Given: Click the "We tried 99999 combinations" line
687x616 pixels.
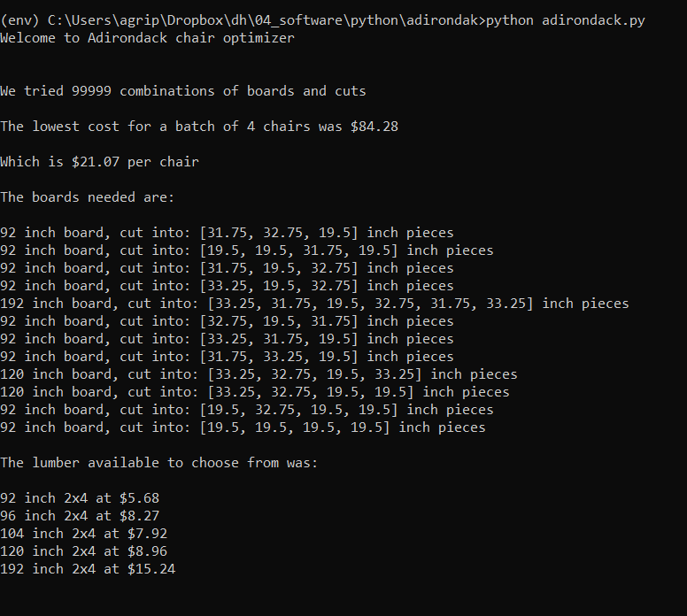Looking at the screenshot, I should pos(182,91).
